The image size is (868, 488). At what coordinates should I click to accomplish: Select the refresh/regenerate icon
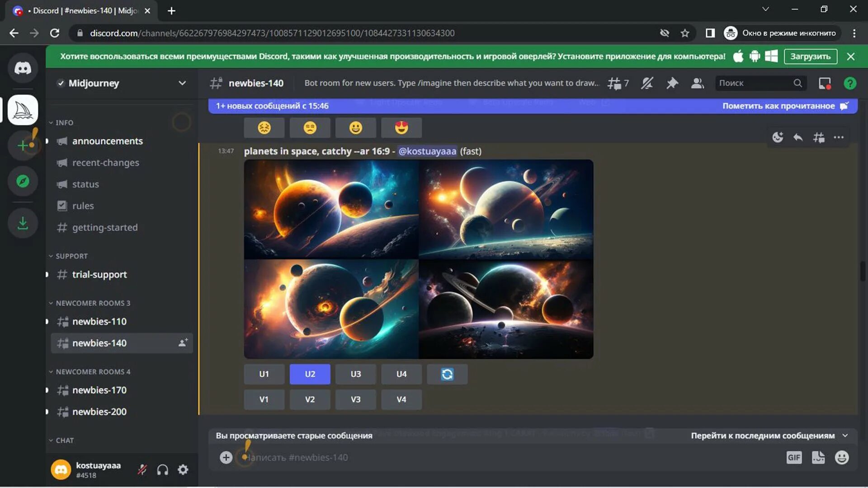pyautogui.click(x=447, y=374)
